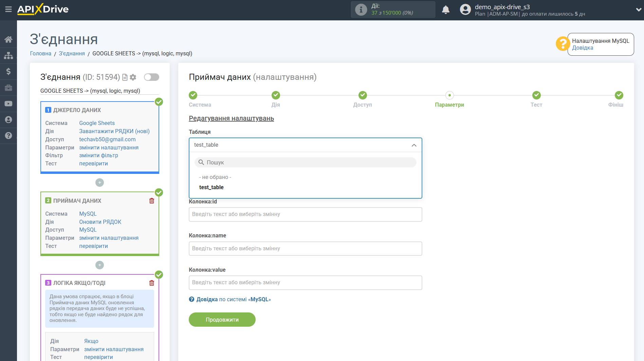Image resolution: width=644 pixels, height=361 pixels.
Task: Click змінити фільтр link
Action: [x=98, y=155]
